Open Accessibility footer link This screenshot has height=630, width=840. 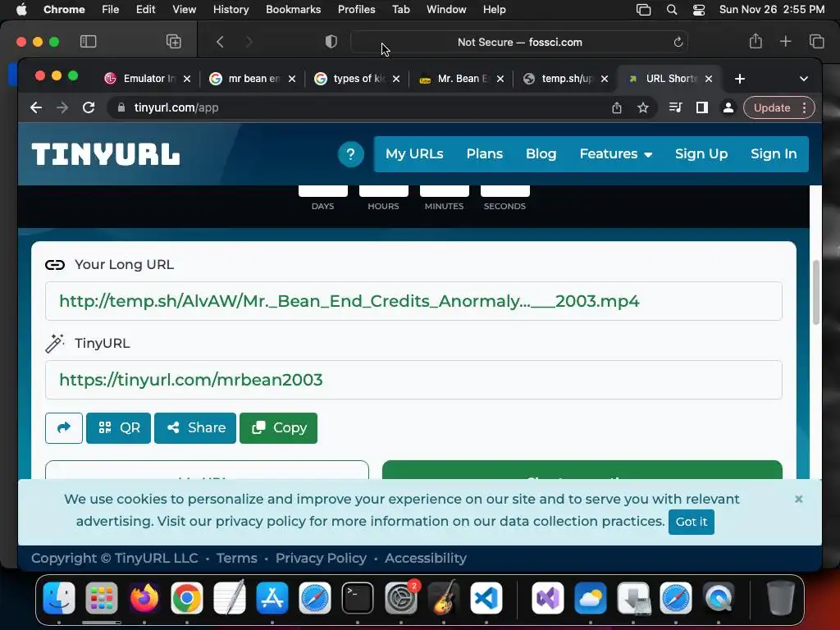click(426, 558)
